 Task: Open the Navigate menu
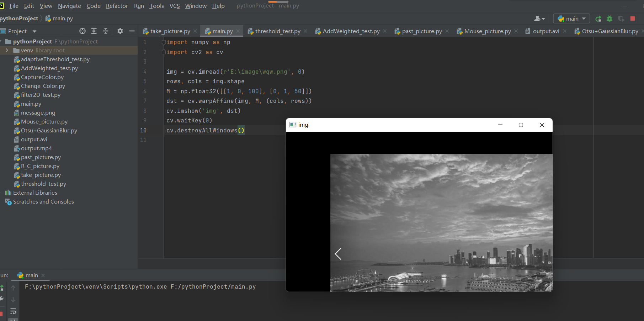[69, 6]
